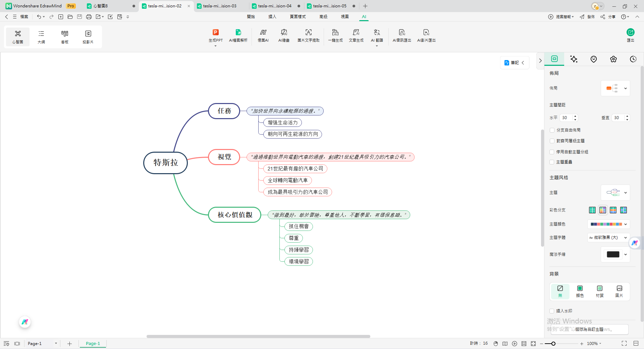Click the AI 翻譯 icon

377,33
